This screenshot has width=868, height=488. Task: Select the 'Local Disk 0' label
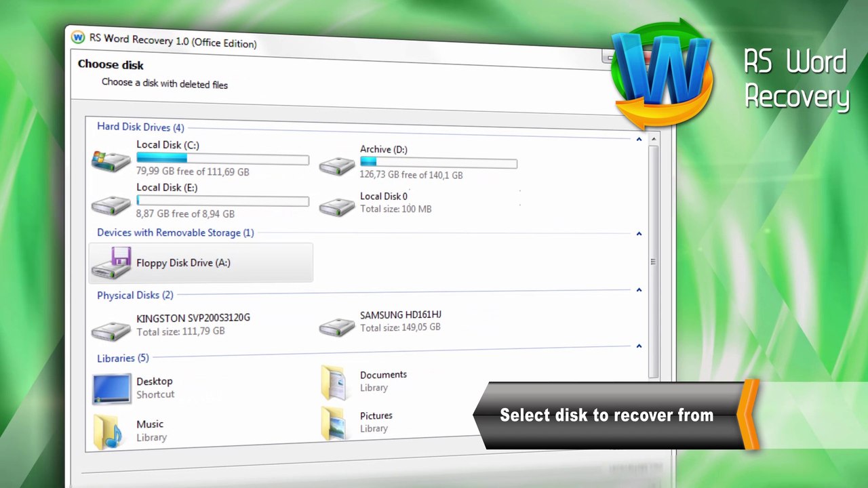point(384,197)
